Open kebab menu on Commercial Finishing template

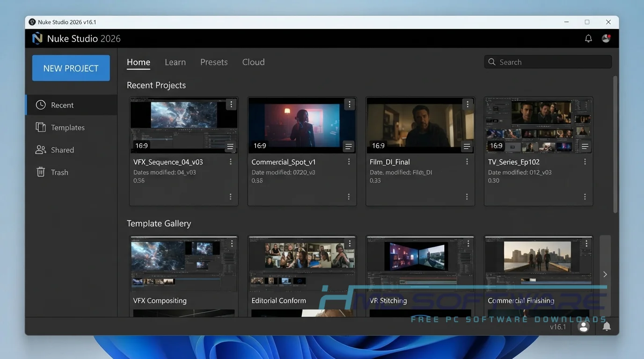tap(586, 244)
